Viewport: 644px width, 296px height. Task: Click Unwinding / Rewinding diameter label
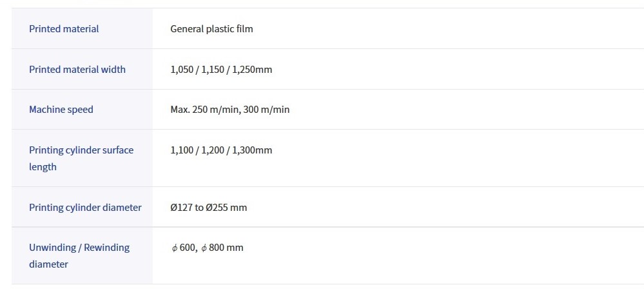(x=79, y=256)
